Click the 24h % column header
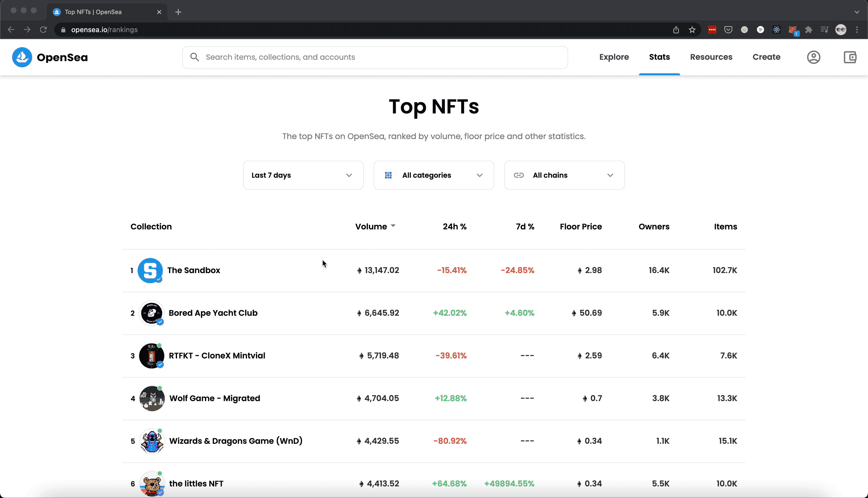 pyautogui.click(x=455, y=226)
